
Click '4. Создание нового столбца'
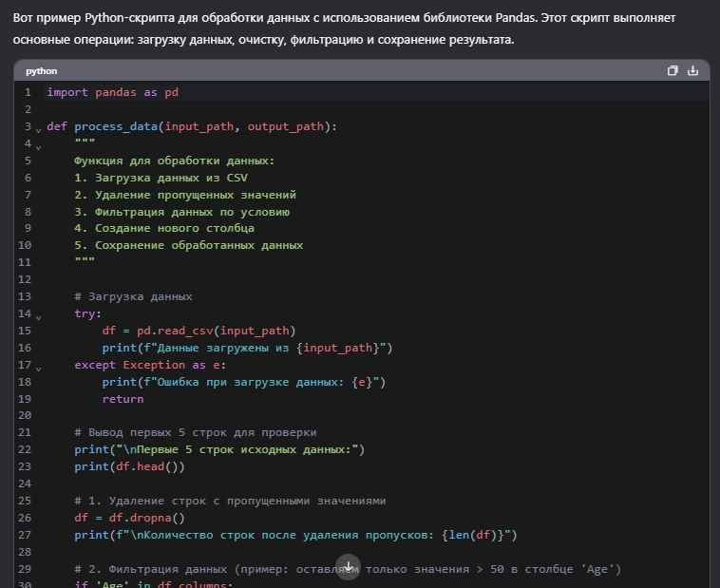tap(164, 228)
